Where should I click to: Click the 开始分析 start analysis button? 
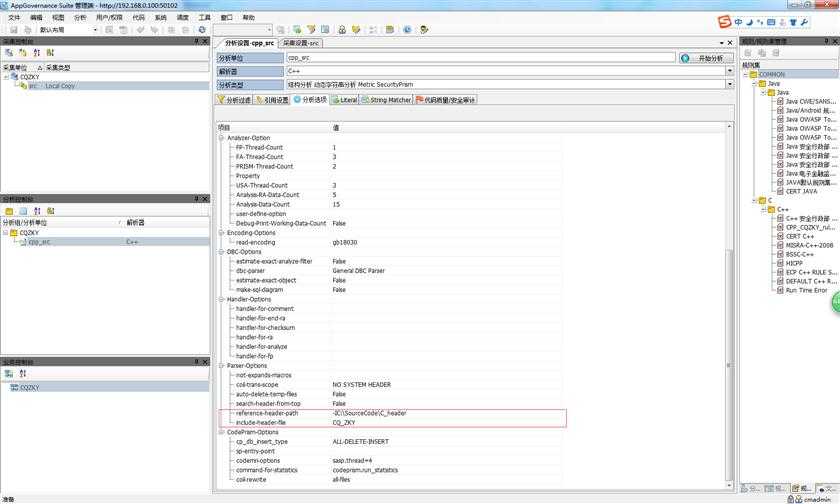706,58
